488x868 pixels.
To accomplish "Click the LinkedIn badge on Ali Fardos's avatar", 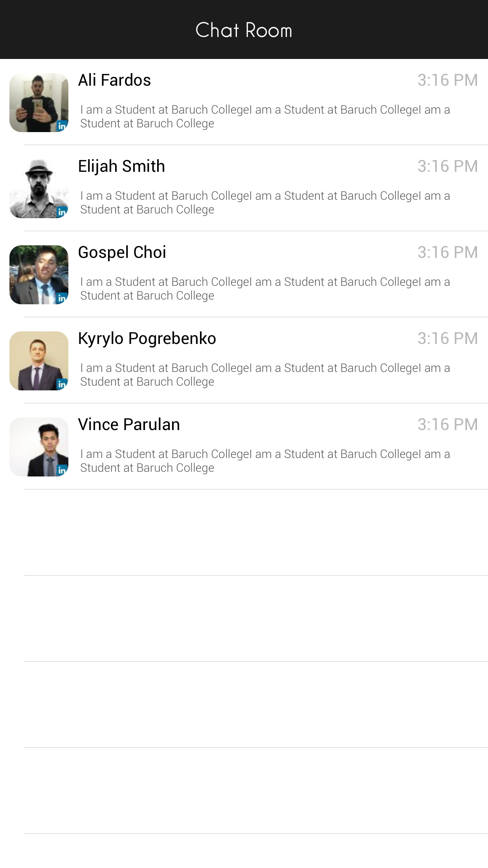I will 62,126.
